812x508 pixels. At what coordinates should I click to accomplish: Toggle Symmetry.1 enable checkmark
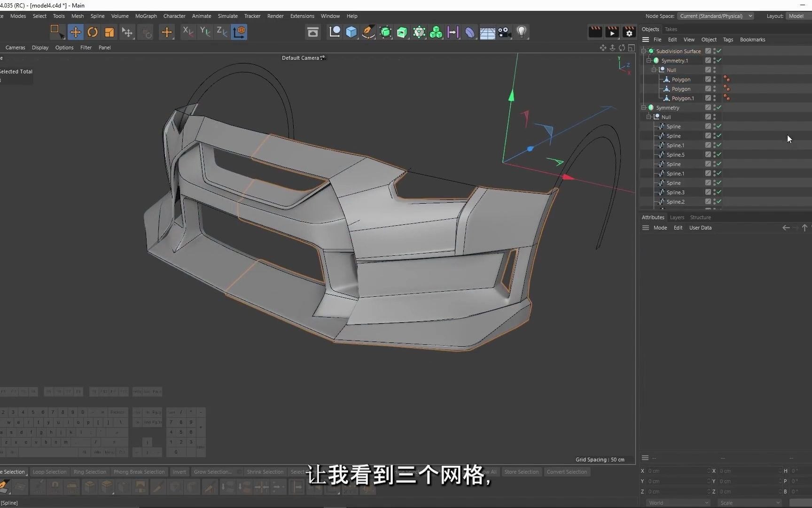tap(719, 60)
